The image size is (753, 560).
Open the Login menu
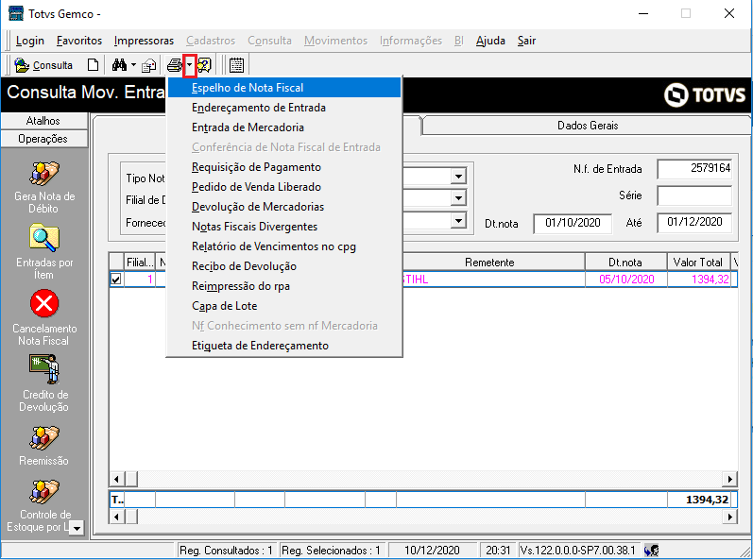30,41
